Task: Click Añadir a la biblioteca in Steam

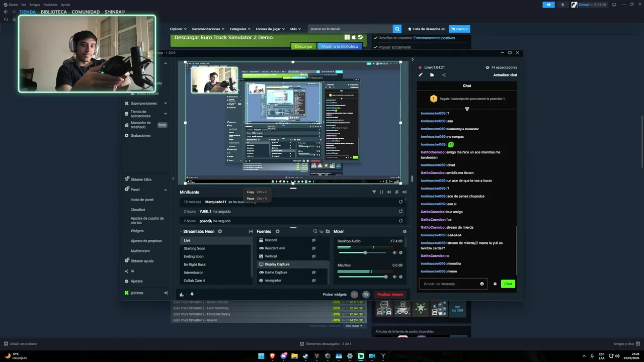Action: pyautogui.click(x=340, y=46)
